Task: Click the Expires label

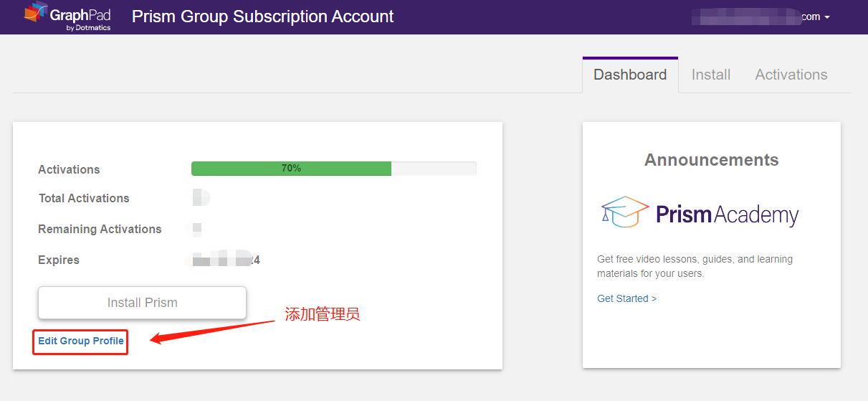Action: pyautogui.click(x=59, y=260)
